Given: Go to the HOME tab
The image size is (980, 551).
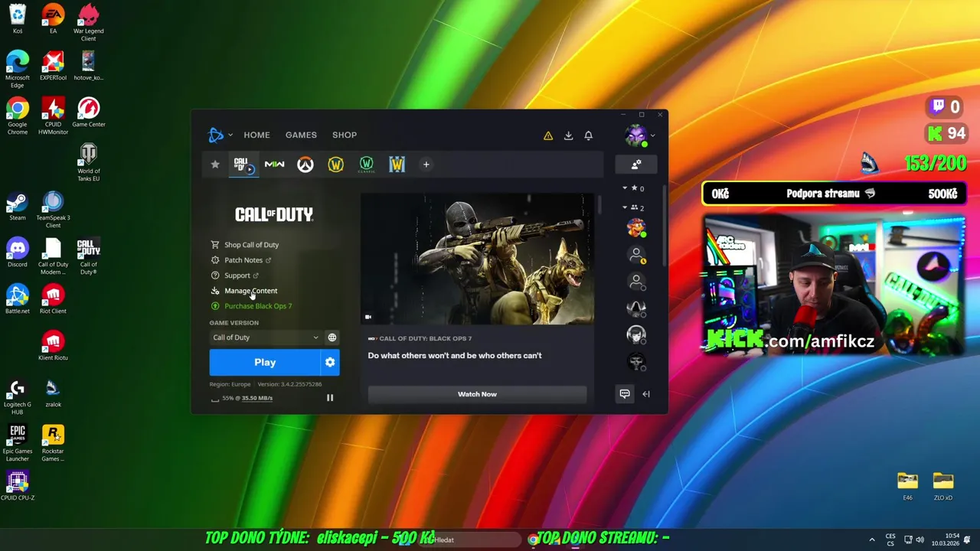Looking at the screenshot, I should (256, 135).
